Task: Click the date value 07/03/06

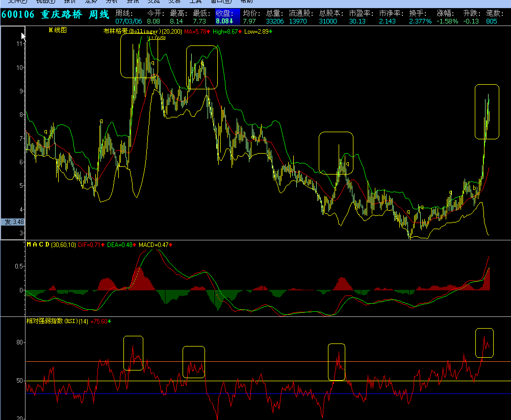Action: coord(129,21)
